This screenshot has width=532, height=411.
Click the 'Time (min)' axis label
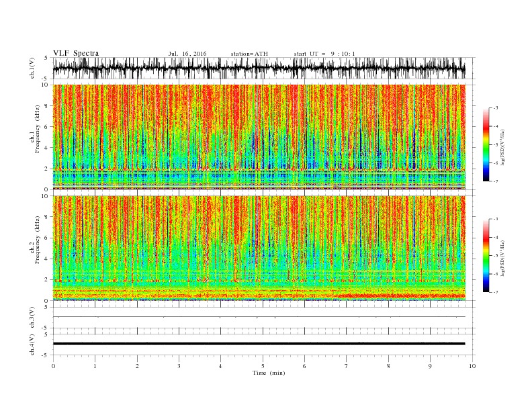(x=269, y=373)
